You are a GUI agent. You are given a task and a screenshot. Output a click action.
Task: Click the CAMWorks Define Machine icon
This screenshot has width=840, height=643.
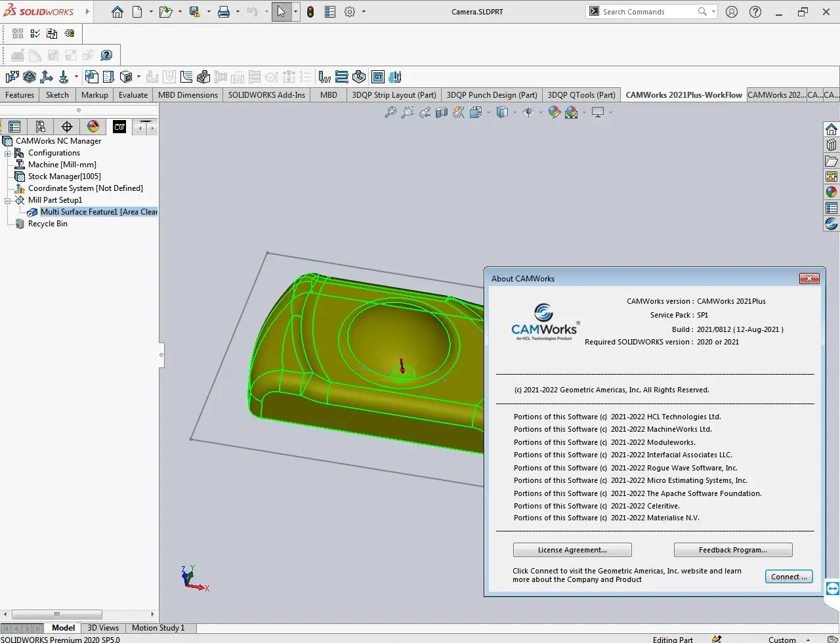pyautogui.click(x=12, y=77)
